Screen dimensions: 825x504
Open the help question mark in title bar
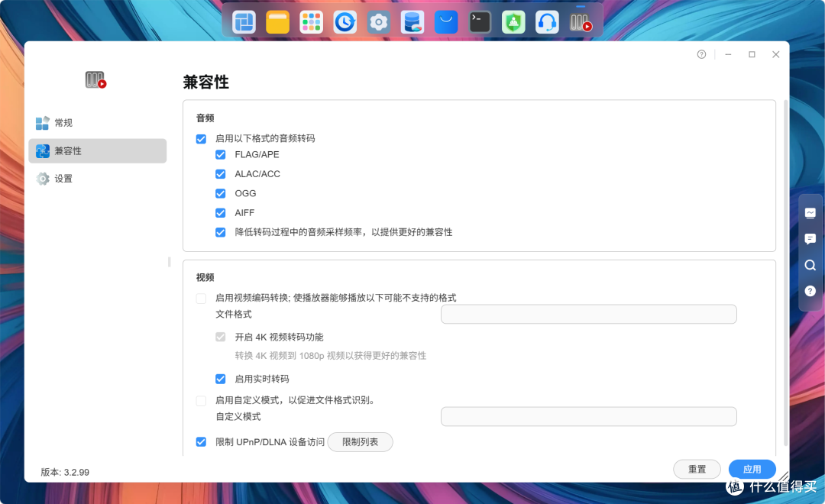(701, 54)
